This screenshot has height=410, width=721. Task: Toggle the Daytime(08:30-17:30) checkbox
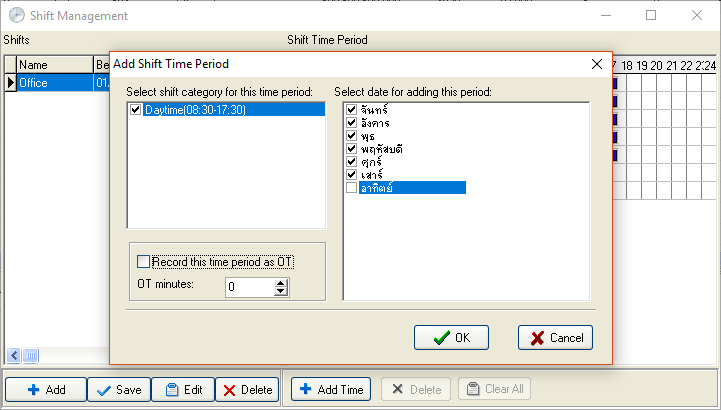pyautogui.click(x=135, y=109)
